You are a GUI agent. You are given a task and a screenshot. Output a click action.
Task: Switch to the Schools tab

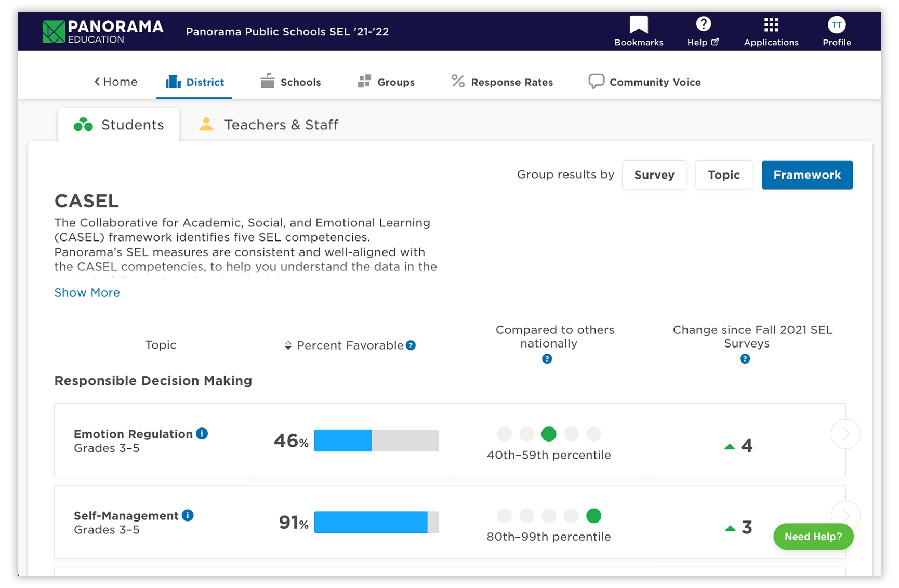290,82
